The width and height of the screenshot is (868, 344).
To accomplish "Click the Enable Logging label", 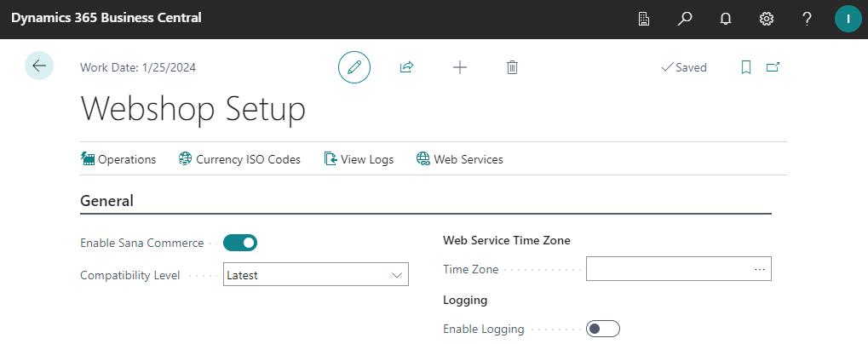I will [483, 329].
